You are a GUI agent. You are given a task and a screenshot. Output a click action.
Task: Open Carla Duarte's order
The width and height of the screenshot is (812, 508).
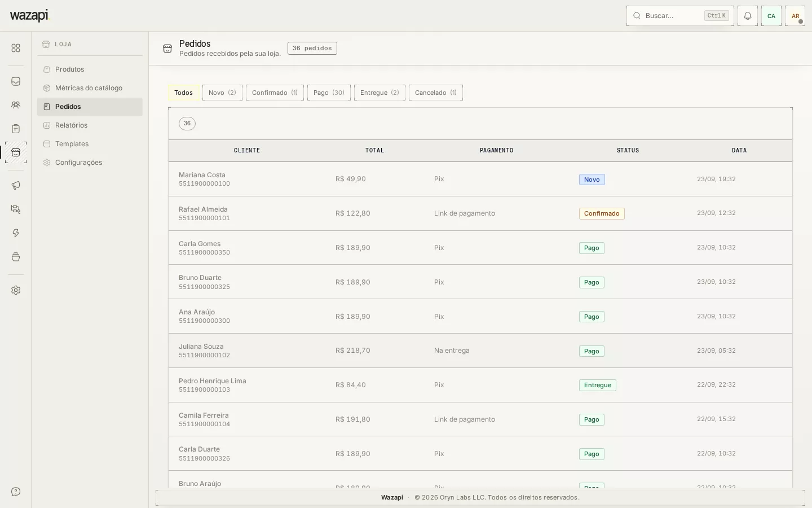click(x=480, y=454)
